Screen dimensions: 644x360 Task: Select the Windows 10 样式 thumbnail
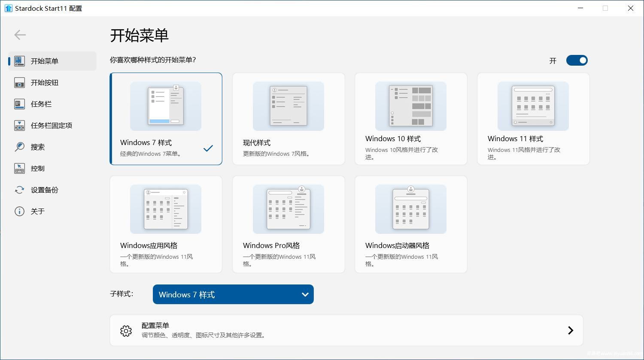coord(410,106)
